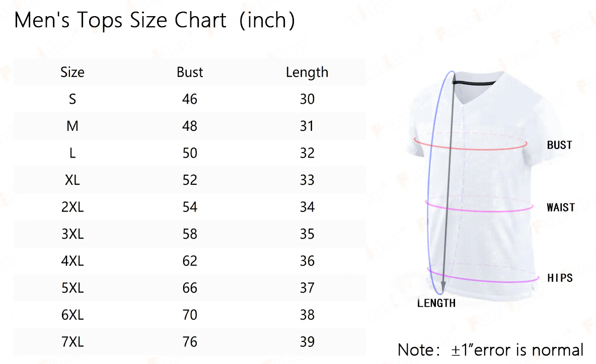Click bust value 66 in the 5XL row
Image resolution: width=596 pixels, height=364 pixels.
[x=190, y=288]
